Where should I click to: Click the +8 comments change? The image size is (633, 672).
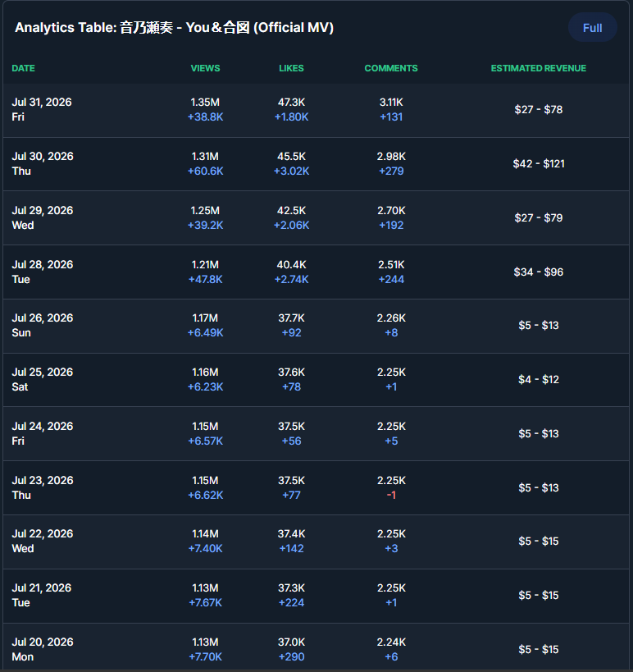pyautogui.click(x=391, y=332)
